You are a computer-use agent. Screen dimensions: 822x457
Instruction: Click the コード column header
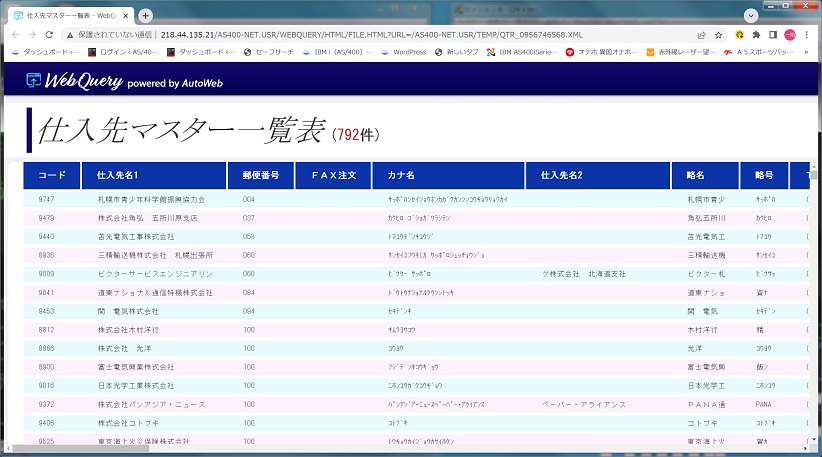(x=51, y=175)
